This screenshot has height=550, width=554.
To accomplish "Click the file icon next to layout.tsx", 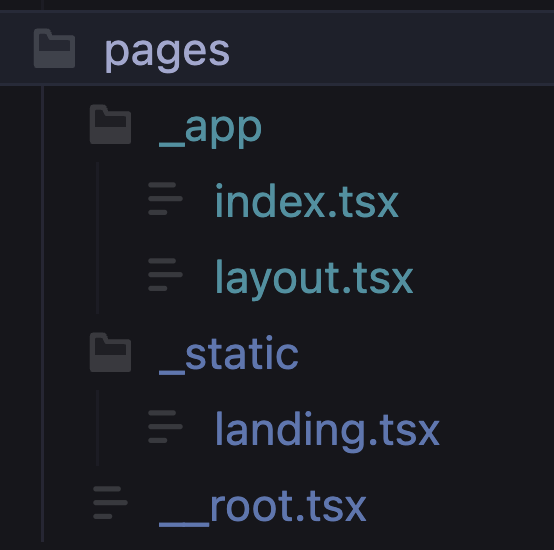I will (x=165, y=274).
